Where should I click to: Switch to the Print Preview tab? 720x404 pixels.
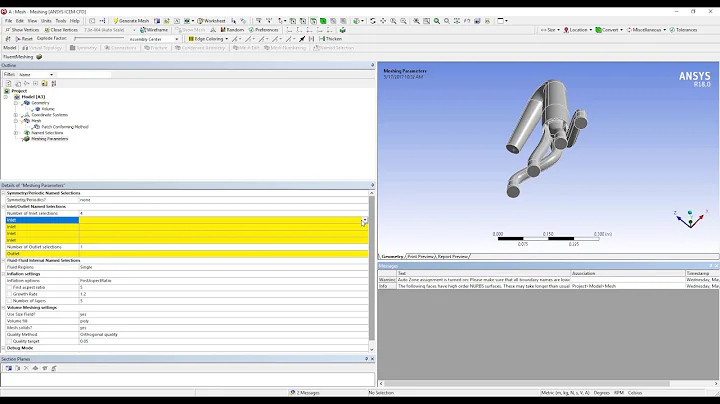point(420,256)
